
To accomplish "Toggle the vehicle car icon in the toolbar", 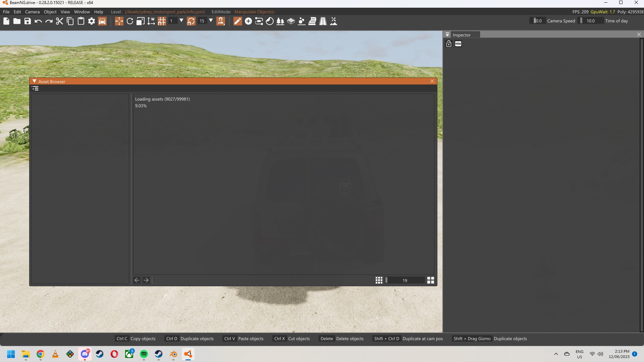I will [x=102, y=21].
